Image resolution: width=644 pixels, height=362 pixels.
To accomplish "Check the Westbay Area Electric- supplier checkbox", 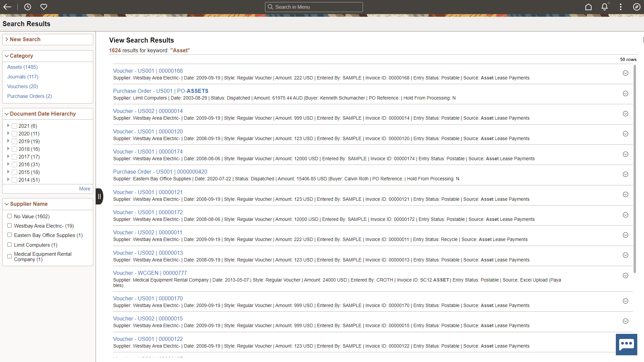I will click(x=10, y=225).
